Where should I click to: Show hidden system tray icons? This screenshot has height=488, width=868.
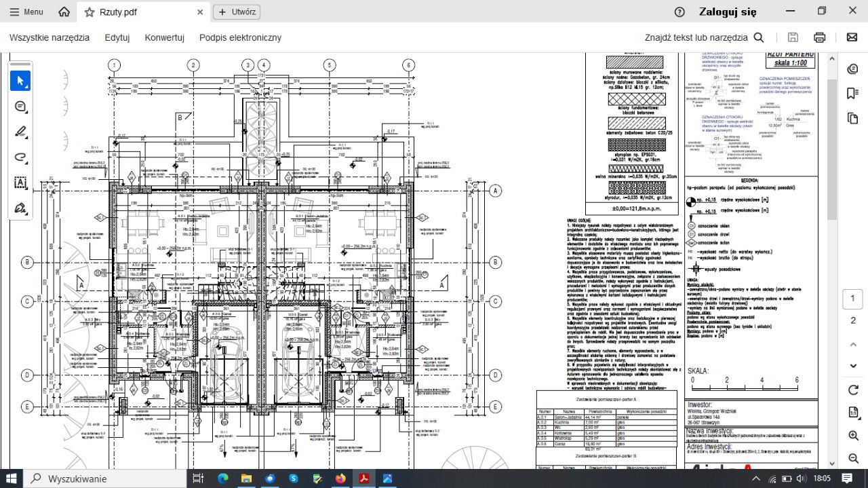pos(756,478)
